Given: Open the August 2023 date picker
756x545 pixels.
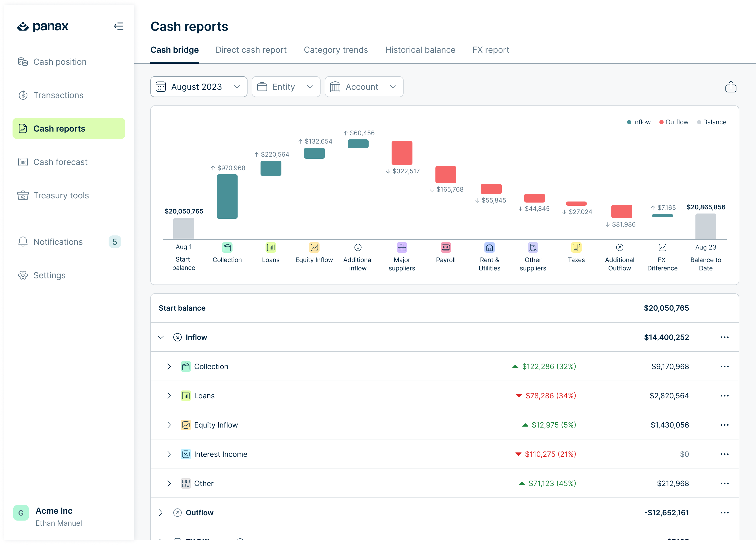Looking at the screenshot, I should tap(199, 87).
